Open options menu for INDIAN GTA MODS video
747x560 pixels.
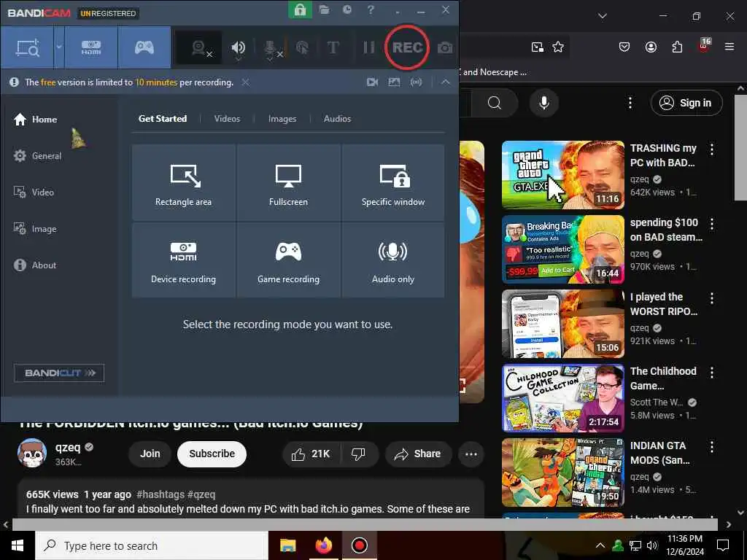click(712, 447)
